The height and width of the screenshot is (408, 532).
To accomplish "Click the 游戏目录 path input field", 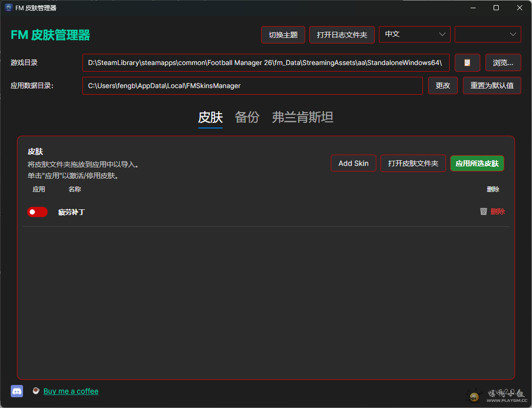I will pyautogui.click(x=266, y=63).
